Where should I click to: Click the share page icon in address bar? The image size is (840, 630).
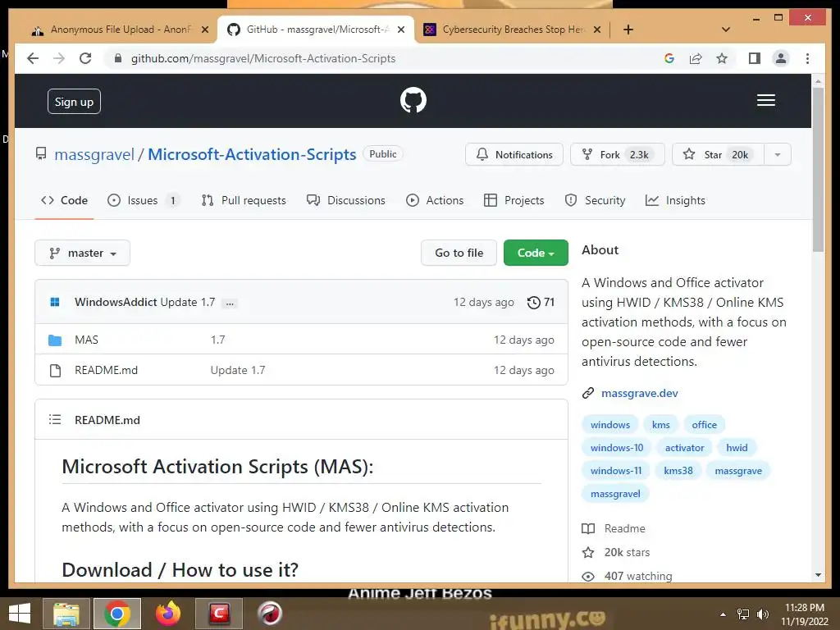click(x=696, y=58)
